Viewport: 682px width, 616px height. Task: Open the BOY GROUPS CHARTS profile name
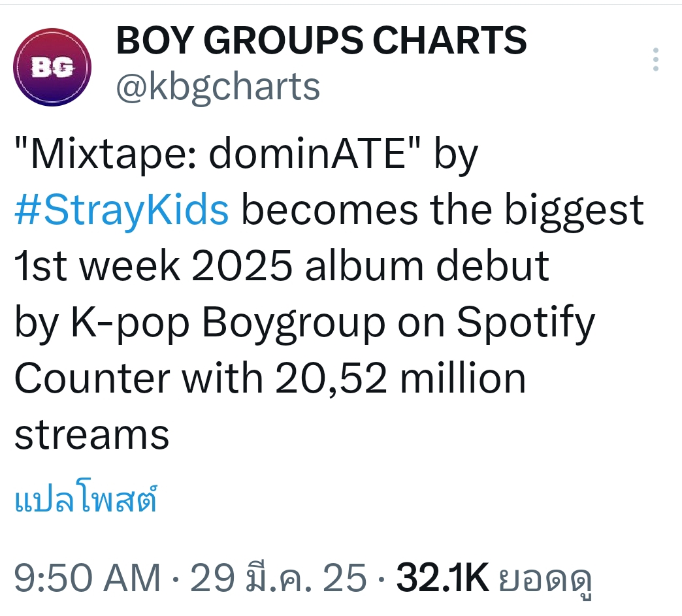[x=321, y=40]
